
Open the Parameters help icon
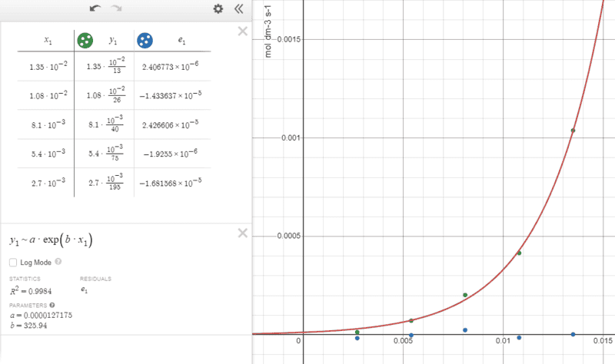52,305
